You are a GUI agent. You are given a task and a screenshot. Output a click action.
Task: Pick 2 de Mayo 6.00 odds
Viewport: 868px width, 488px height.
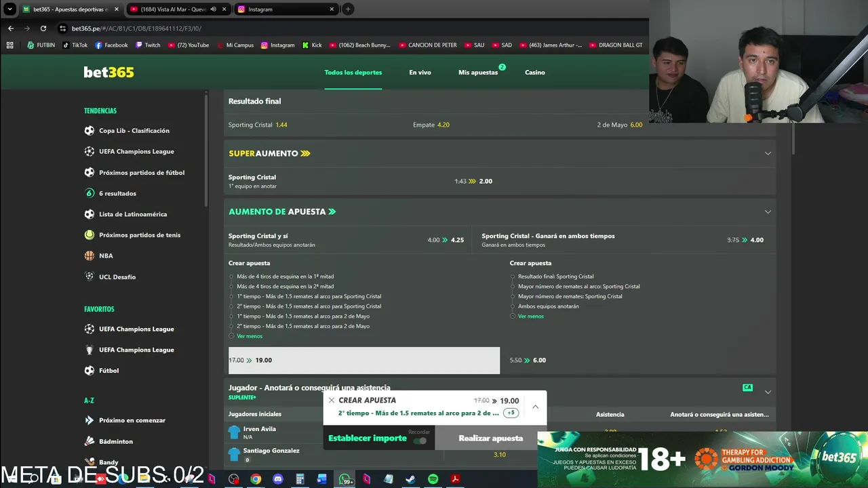(x=620, y=125)
